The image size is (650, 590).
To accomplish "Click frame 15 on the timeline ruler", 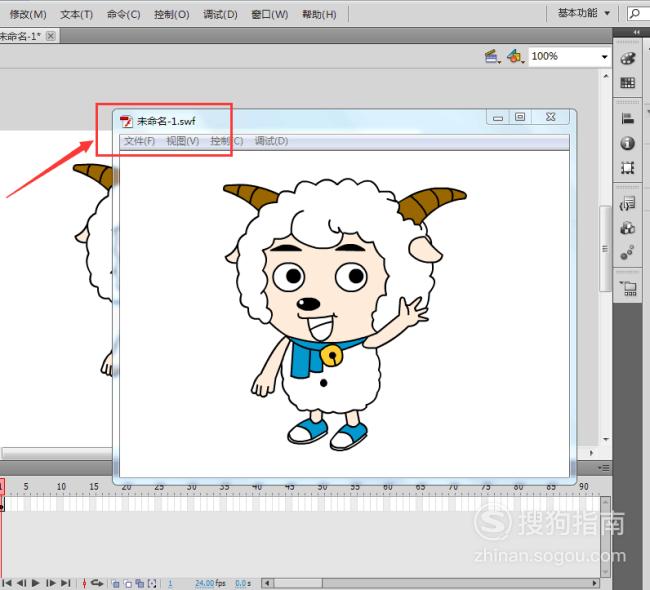I will pyautogui.click(x=94, y=487).
